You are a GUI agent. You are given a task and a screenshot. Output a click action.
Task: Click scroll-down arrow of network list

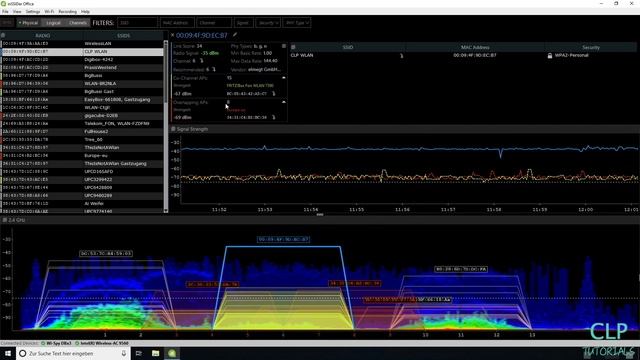166,210
